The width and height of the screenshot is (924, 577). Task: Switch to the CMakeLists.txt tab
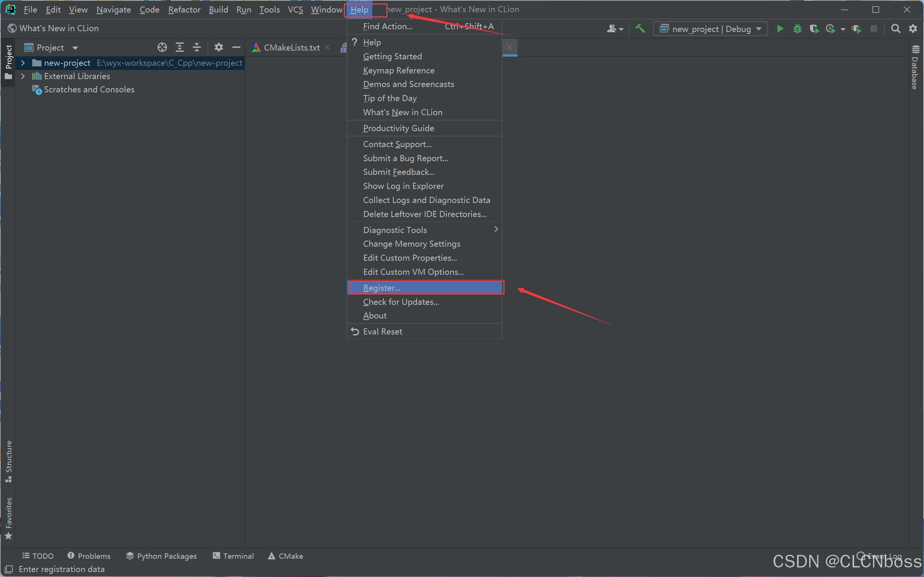tap(291, 48)
